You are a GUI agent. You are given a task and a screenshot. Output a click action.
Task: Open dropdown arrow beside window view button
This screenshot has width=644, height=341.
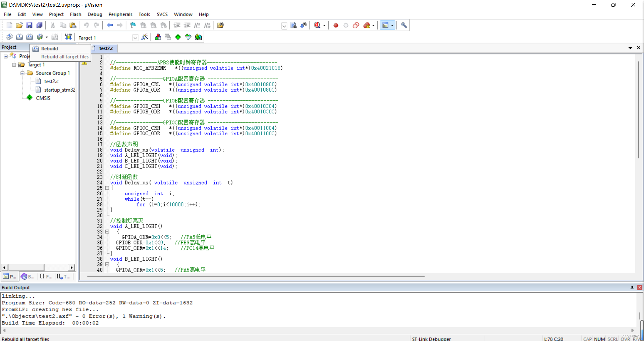392,26
